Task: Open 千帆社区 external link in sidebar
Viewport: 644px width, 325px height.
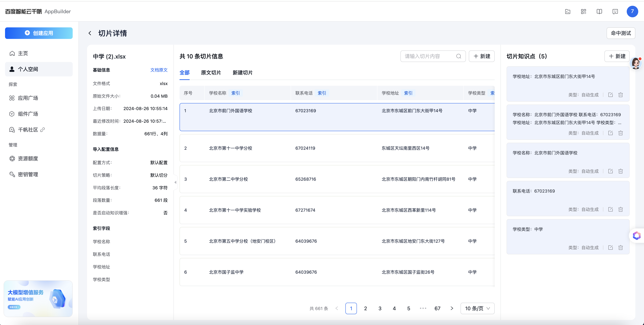Action: (39, 130)
